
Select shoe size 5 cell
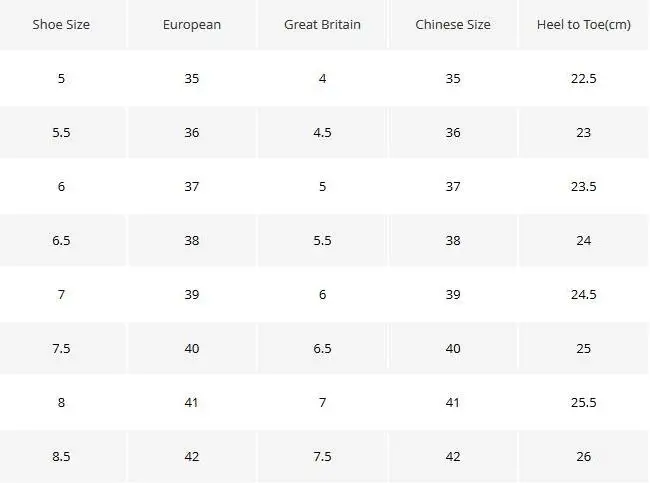(62, 78)
